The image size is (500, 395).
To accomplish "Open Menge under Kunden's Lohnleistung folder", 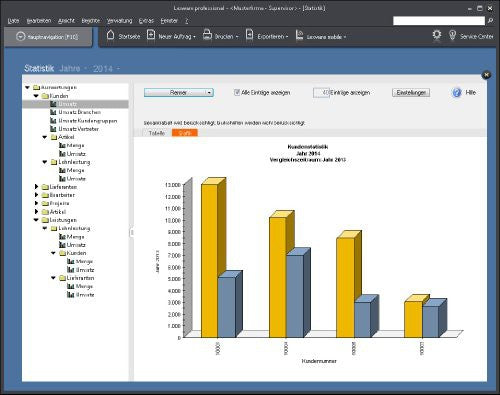I will (71, 170).
